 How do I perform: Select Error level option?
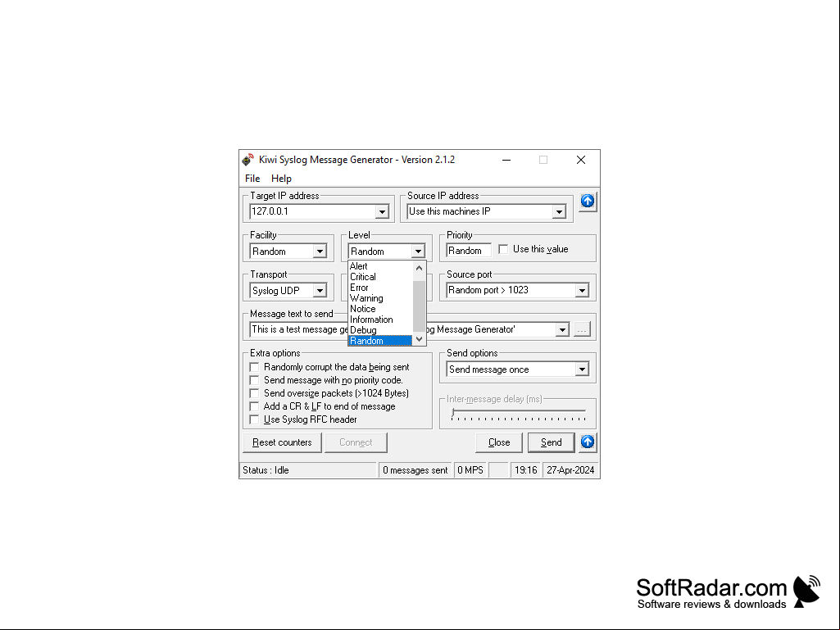pyautogui.click(x=380, y=288)
